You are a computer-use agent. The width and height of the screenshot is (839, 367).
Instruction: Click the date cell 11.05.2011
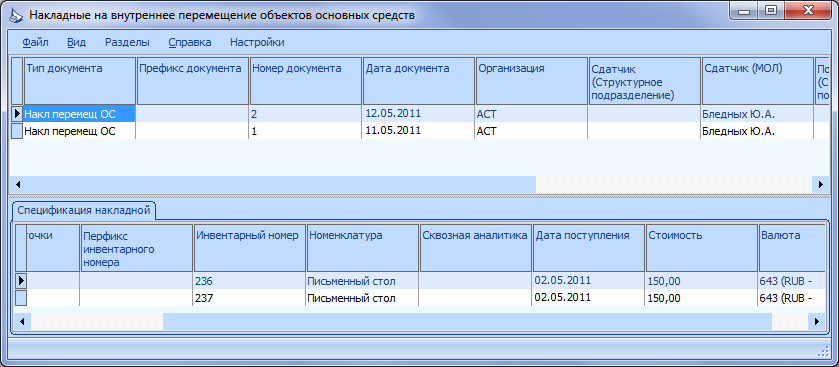click(418, 131)
